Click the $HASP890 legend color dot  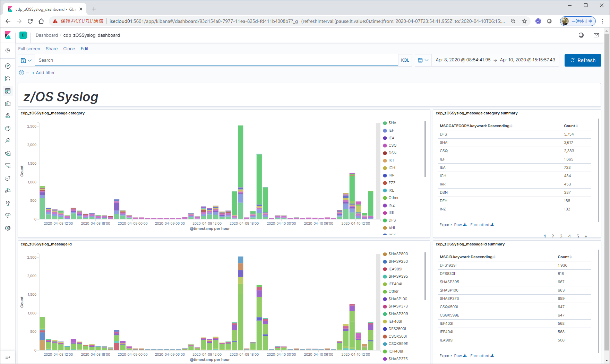click(x=385, y=254)
